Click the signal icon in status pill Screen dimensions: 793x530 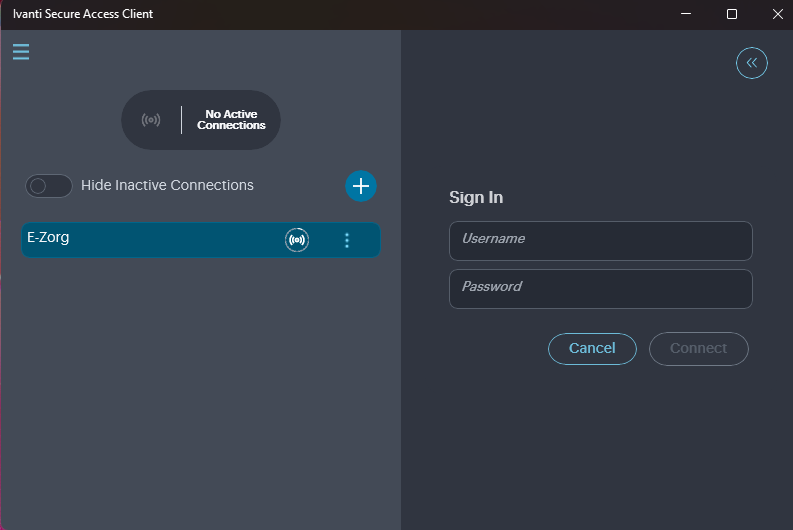151,120
